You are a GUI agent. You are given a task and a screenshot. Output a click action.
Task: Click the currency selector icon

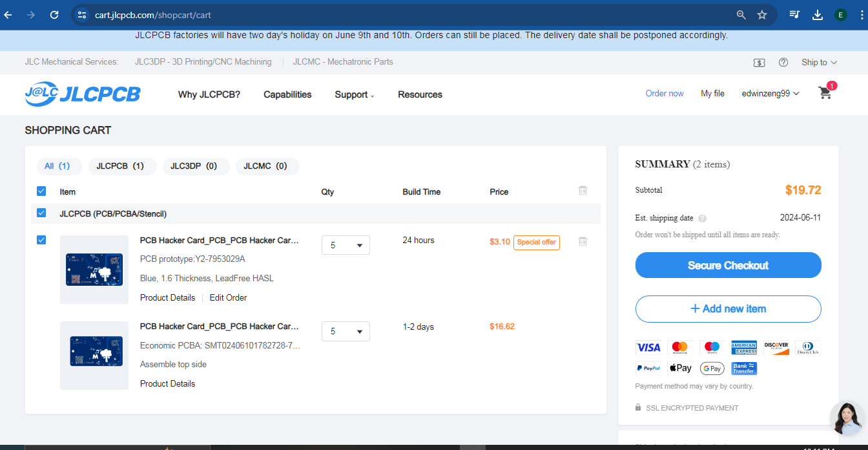[759, 63]
